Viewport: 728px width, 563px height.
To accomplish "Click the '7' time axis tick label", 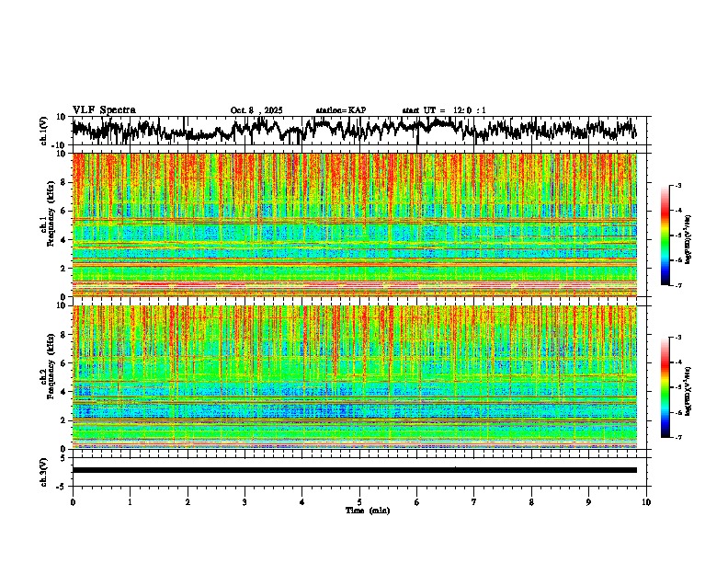I will tap(474, 502).
